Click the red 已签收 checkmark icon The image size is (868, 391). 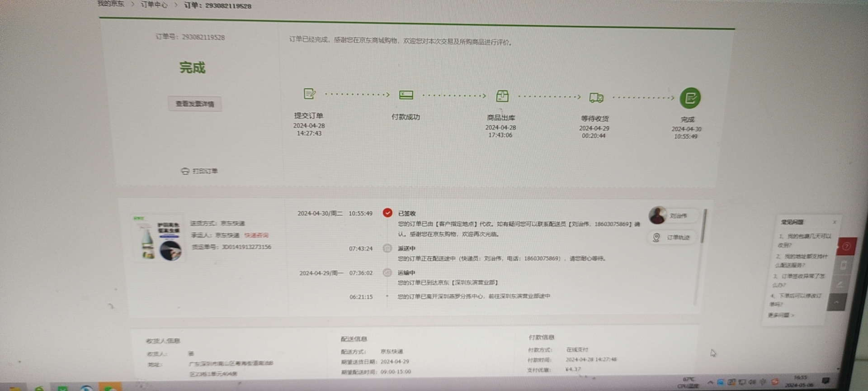pos(387,213)
